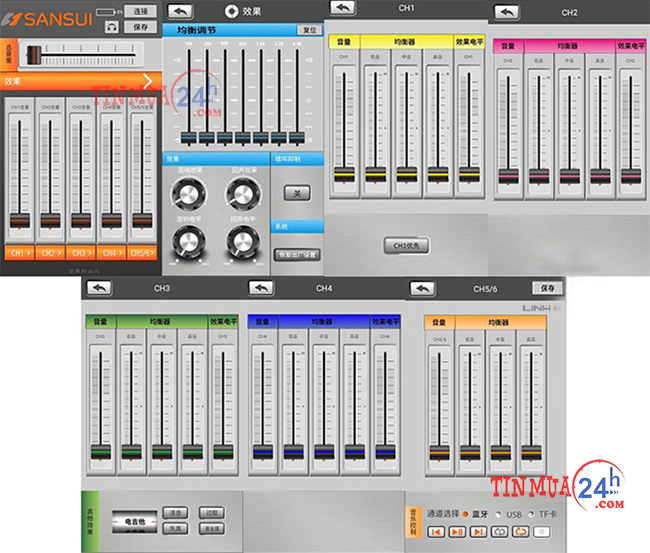Open the CH2 channel tab

50,253
